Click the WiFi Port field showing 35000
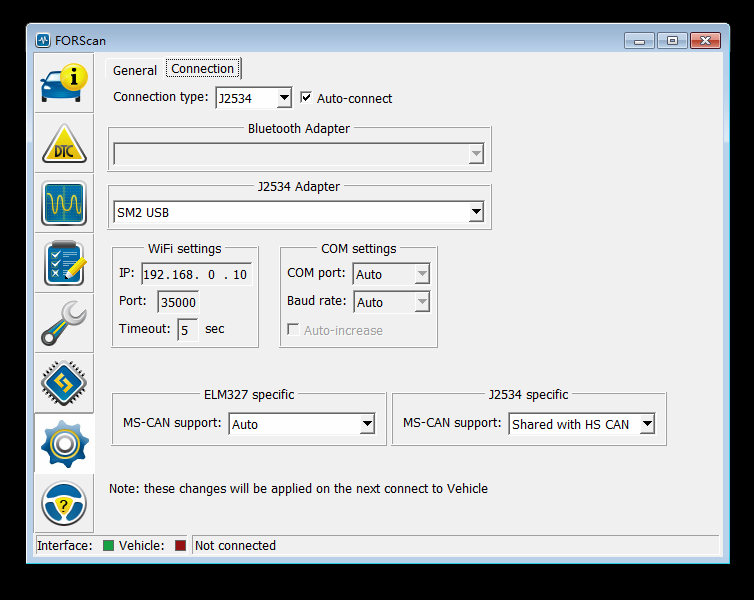 coord(178,302)
